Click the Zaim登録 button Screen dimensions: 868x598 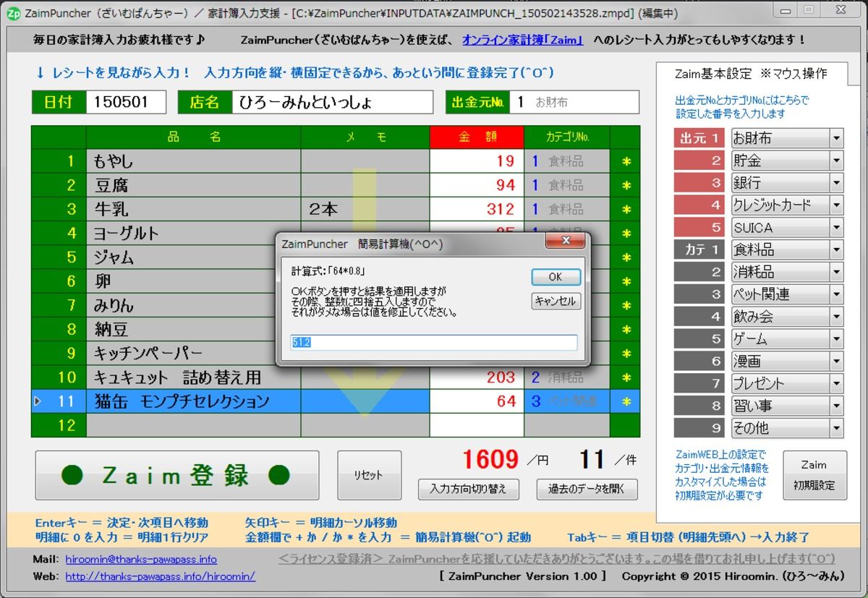(176, 475)
